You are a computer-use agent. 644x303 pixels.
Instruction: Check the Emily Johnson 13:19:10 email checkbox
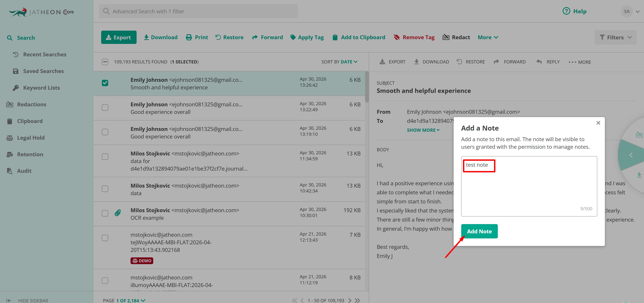105,132
